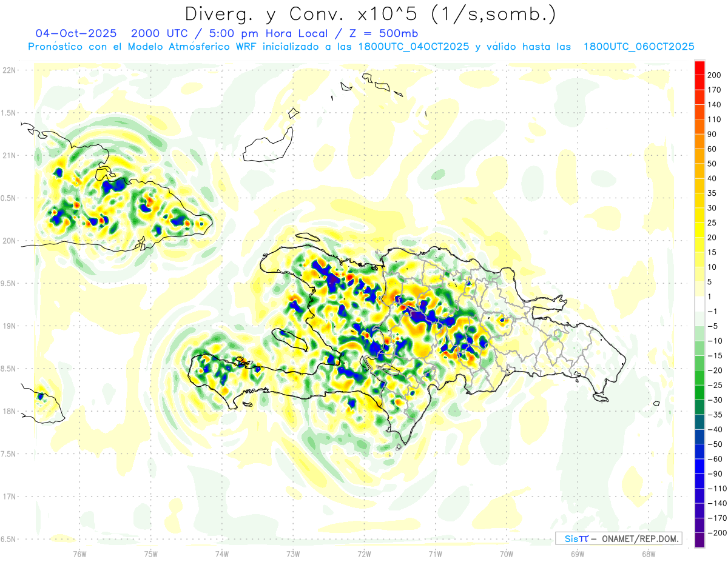Click the '1800UTC_06OCT2025' valid time text

[x=639, y=47]
